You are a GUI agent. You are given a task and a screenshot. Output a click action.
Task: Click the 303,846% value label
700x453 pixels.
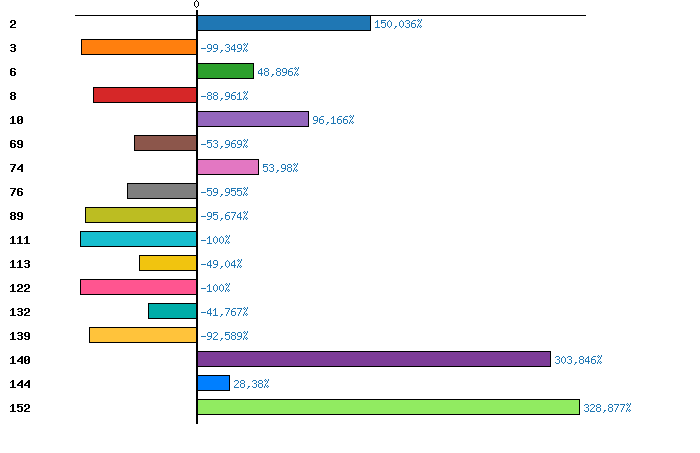click(x=578, y=360)
